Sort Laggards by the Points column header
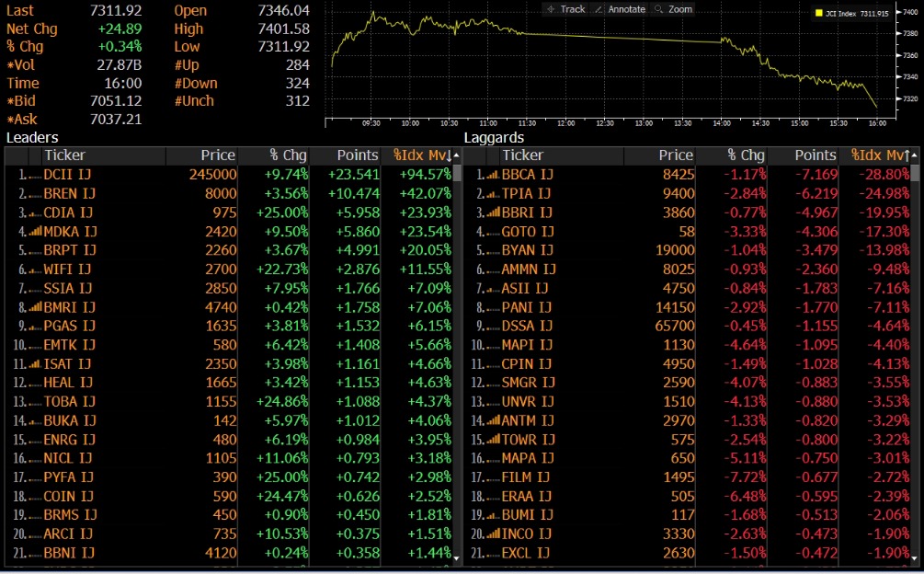Image resolution: width=924 pixels, height=574 pixels. tap(816, 155)
